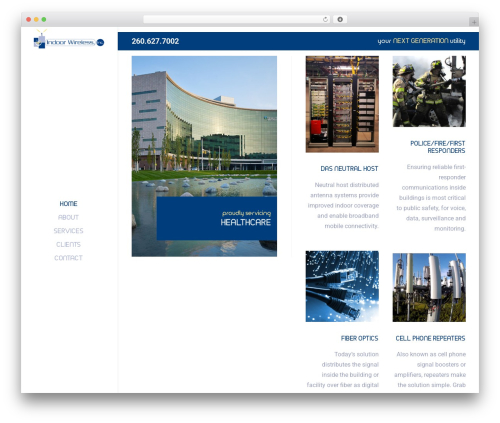Click the round download icon beside address bar
Image resolution: width=500 pixels, height=423 pixels.
click(x=340, y=20)
